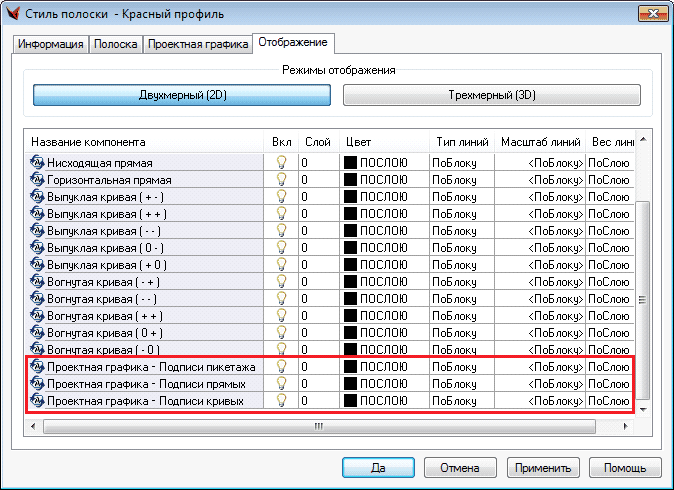
Task: Click the component icon beside Нисходящая прямая
Action: 38,162
